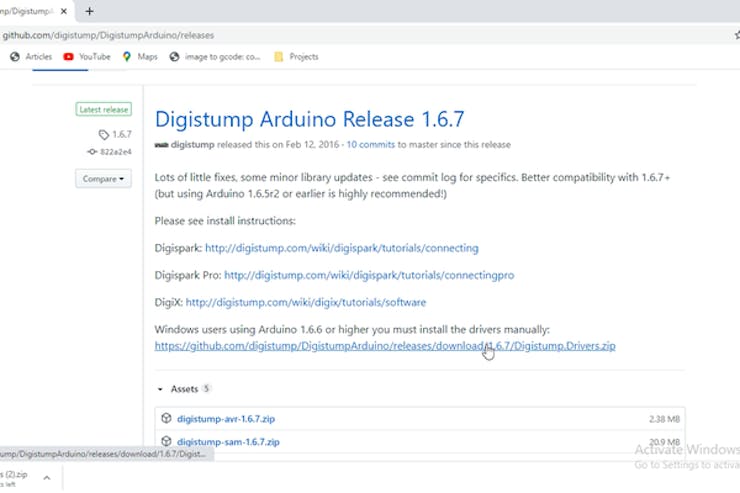The width and height of the screenshot is (740, 493).
Task: Open the digistump author profile link
Action: tap(193, 145)
